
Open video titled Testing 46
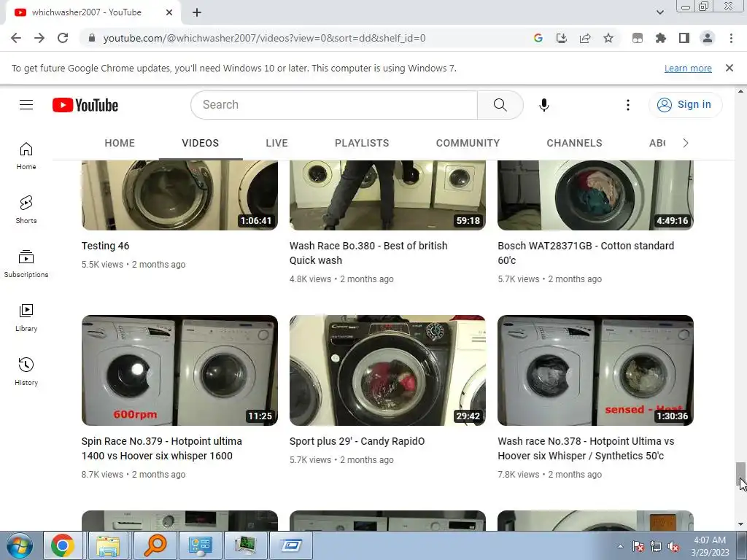click(x=105, y=246)
